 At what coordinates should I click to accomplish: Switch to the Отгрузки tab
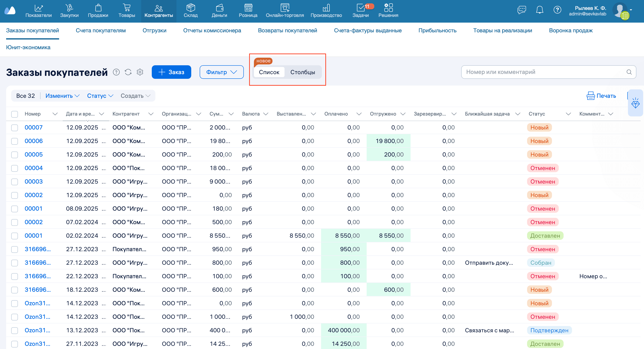(154, 30)
